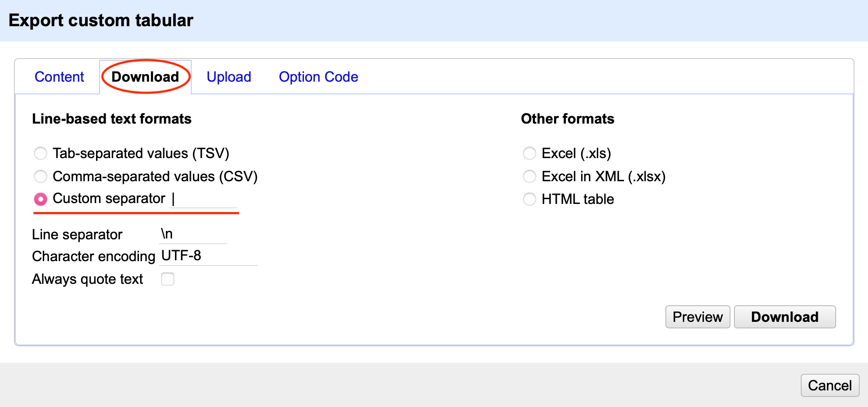
Task: Go to the Option Code tab
Action: click(318, 77)
